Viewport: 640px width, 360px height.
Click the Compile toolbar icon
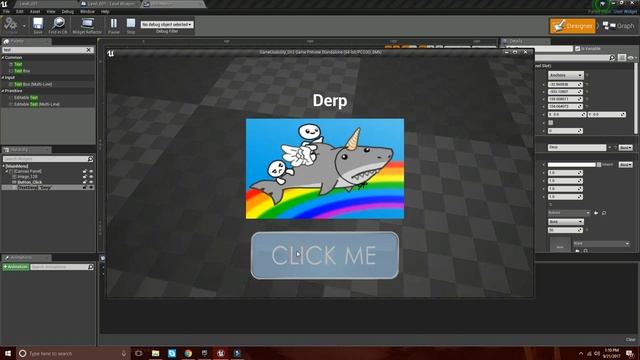pos(10,24)
